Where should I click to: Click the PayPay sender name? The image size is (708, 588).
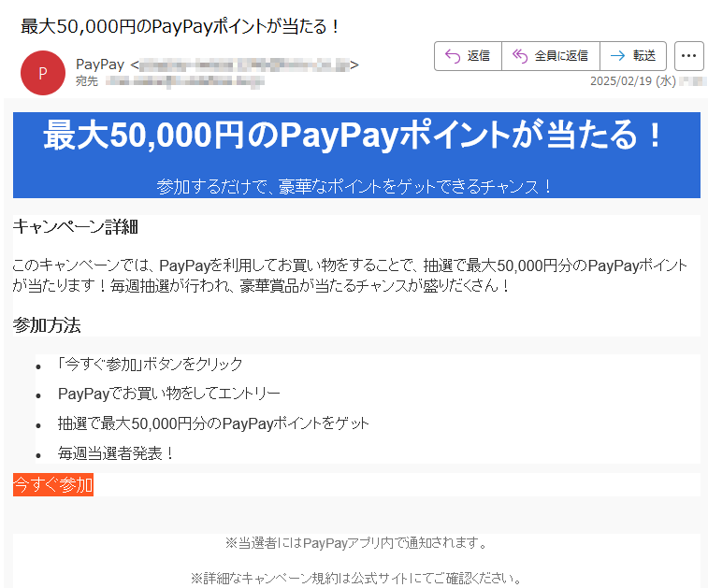[x=100, y=65]
